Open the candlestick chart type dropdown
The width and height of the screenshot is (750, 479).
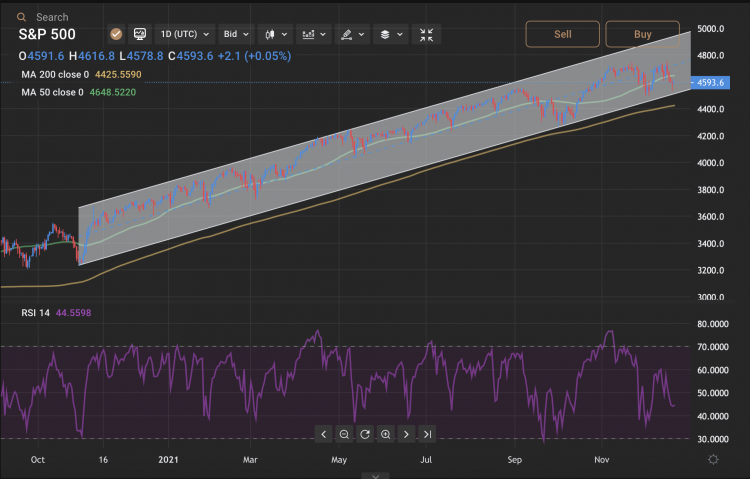click(276, 34)
